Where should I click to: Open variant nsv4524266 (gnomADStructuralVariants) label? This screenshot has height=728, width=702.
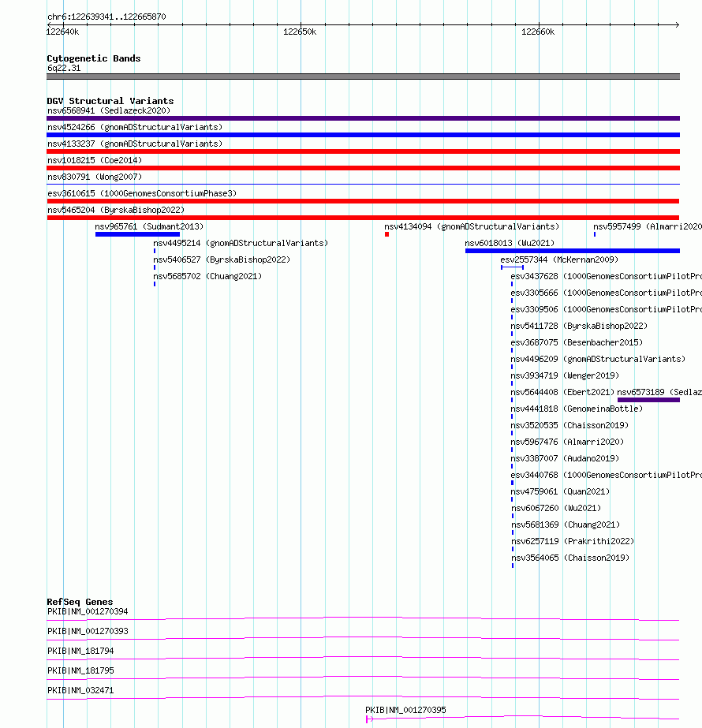point(135,127)
